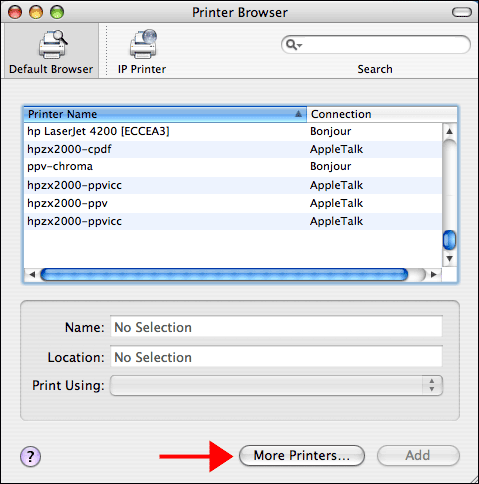Click the blue horizontal scrollbar
This screenshot has height=484, width=479.
pyautogui.click(x=224, y=275)
